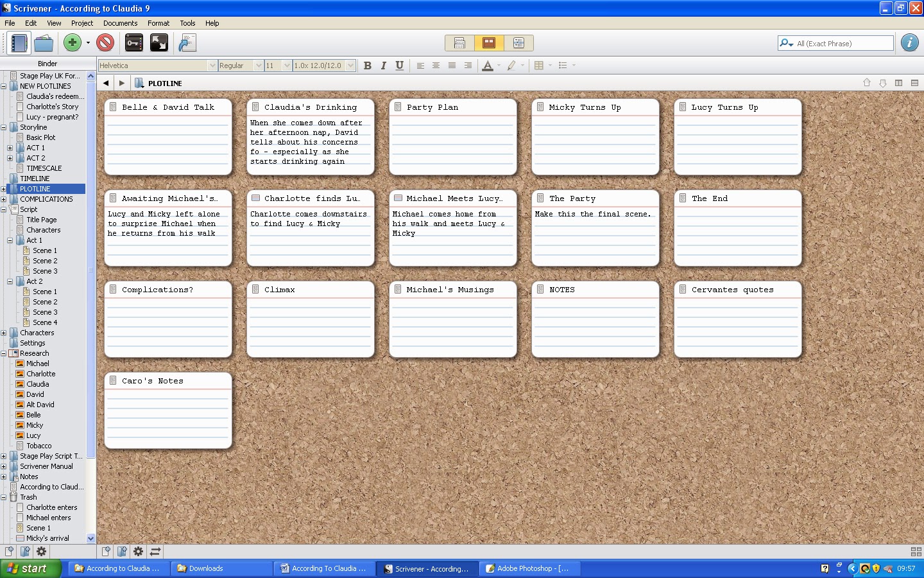
Task: Click the green Add item button
Action: (73, 43)
